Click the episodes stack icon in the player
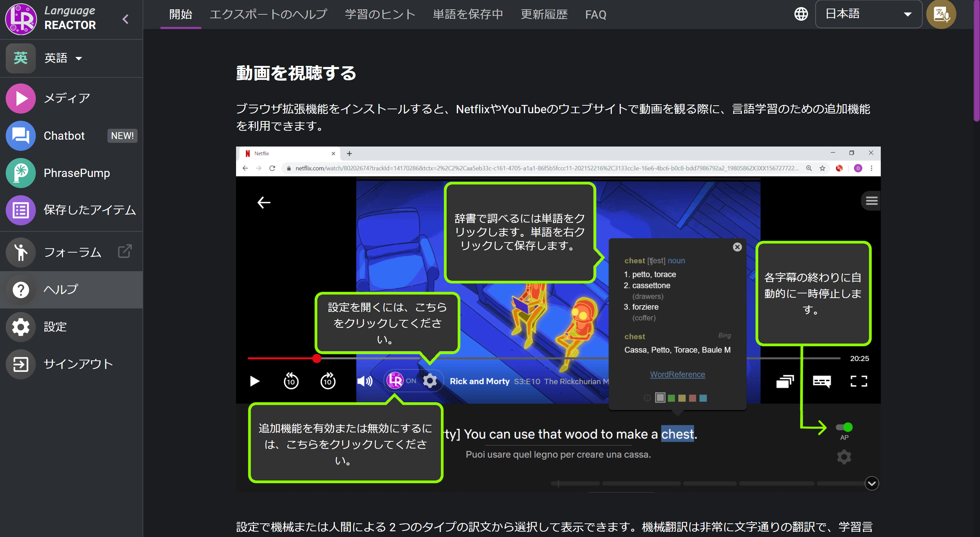 (785, 381)
